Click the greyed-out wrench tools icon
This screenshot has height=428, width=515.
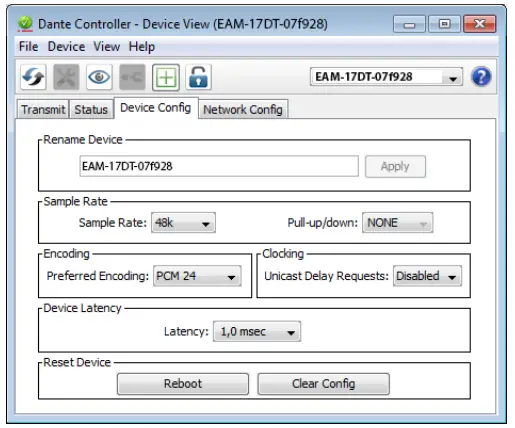pyautogui.click(x=66, y=77)
